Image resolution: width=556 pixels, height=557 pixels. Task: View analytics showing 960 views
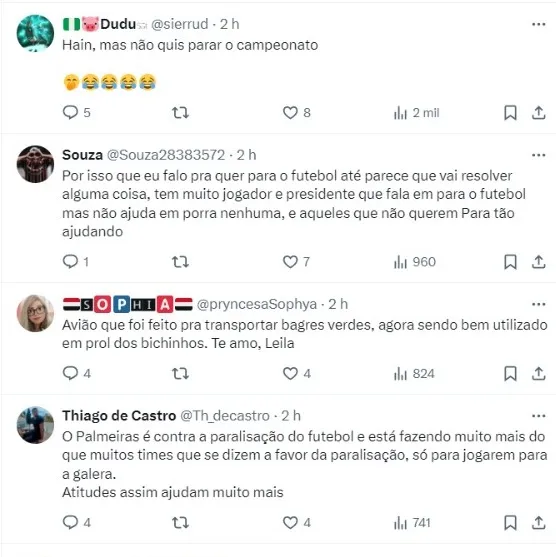click(415, 262)
